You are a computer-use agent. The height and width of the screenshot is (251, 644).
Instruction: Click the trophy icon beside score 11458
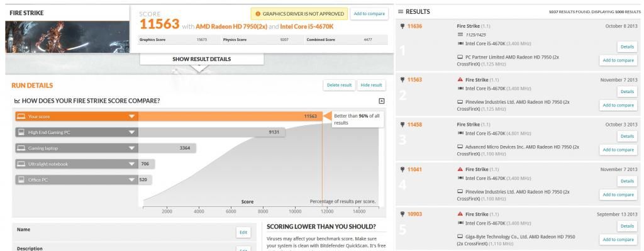[402, 125]
